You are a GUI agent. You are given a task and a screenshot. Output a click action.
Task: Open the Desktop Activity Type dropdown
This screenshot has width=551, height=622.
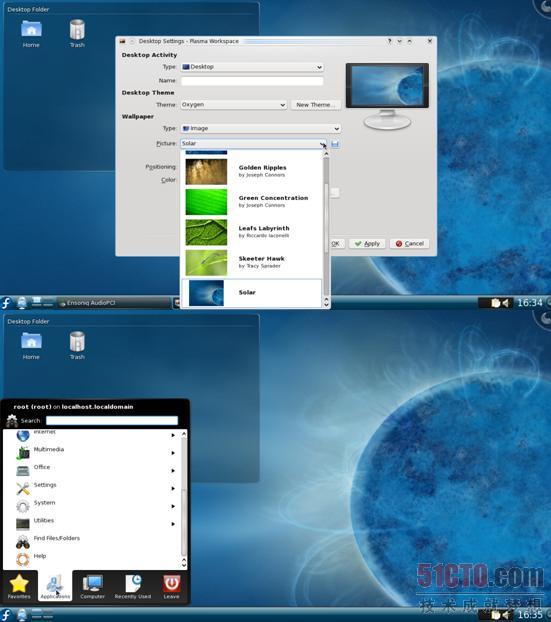point(252,67)
